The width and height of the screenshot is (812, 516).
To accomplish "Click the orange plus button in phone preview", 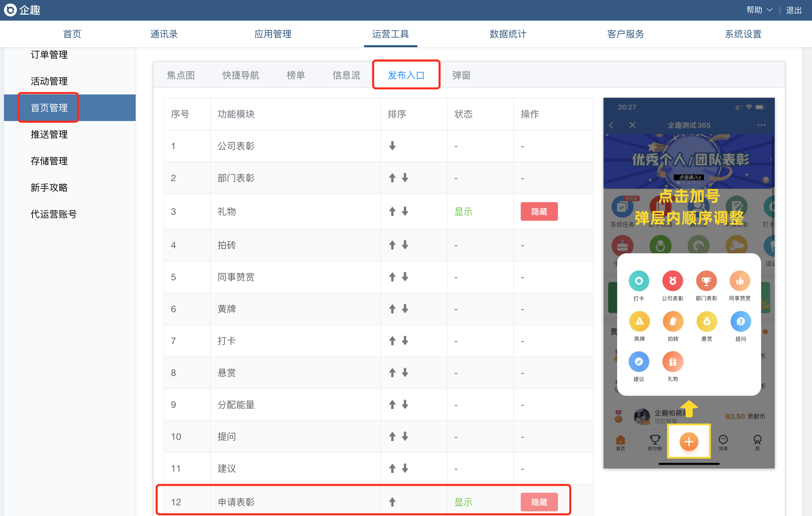I will (689, 442).
